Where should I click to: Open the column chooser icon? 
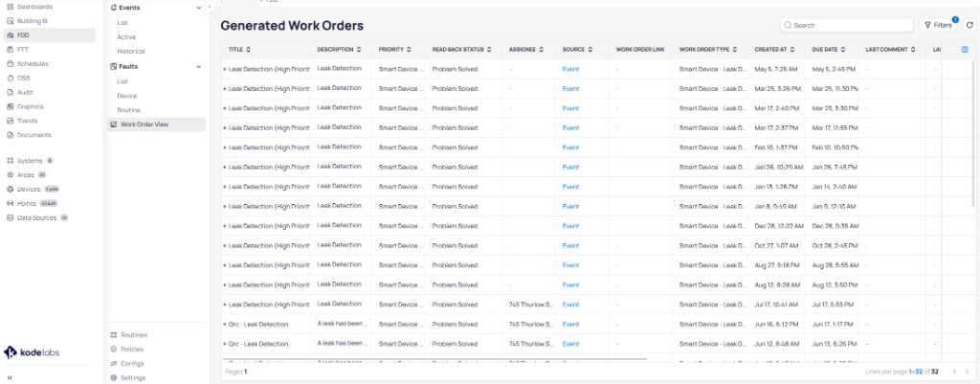coord(965,50)
